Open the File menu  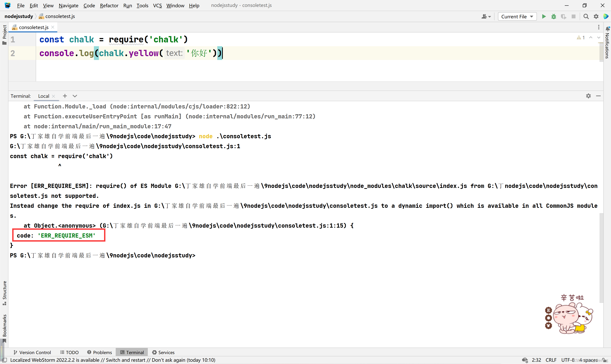[21, 5]
